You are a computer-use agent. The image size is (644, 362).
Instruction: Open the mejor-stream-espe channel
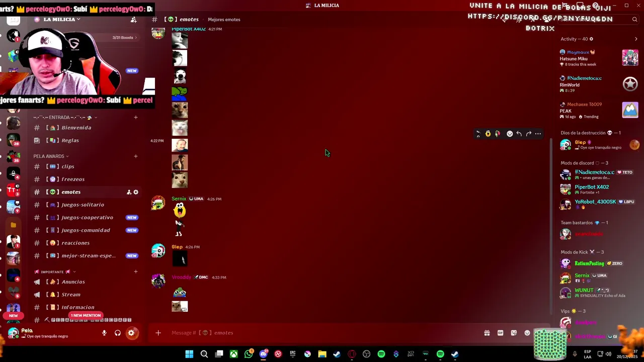pos(87,256)
